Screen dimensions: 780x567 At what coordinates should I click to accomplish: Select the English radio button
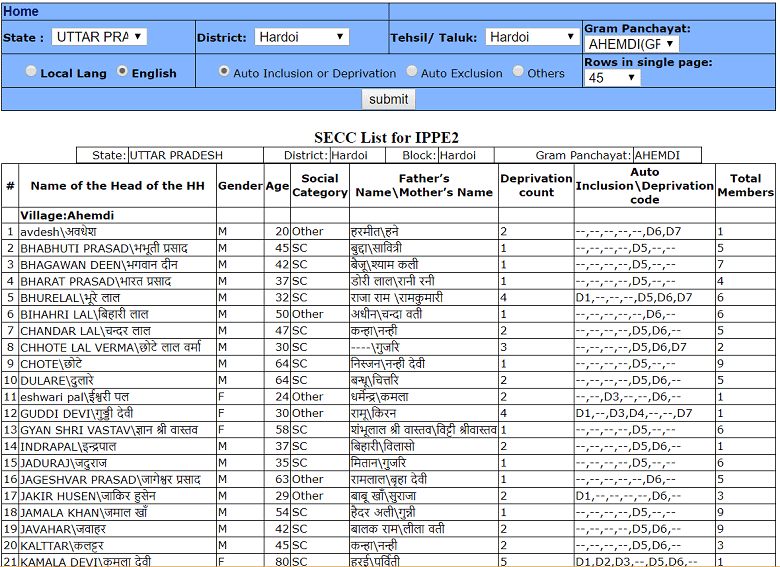pos(122,72)
